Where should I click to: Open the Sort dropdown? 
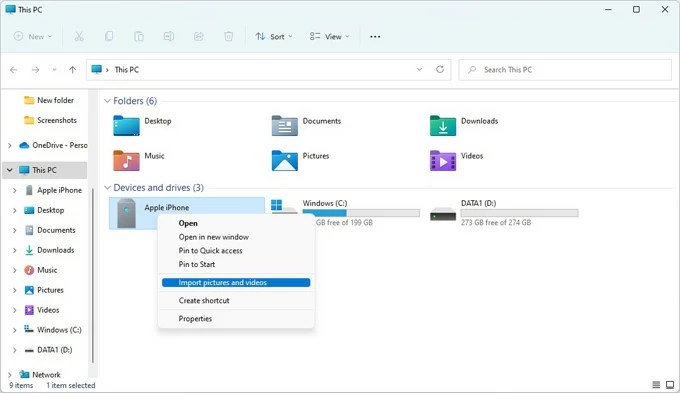click(x=274, y=36)
